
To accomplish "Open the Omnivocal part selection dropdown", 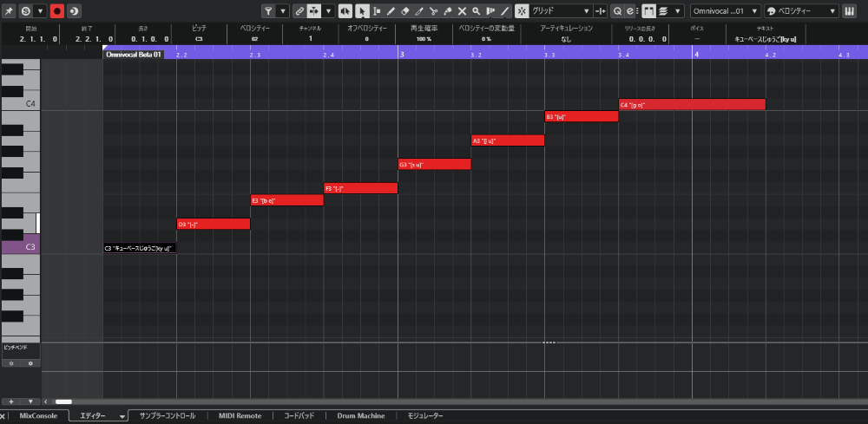I will click(x=726, y=11).
